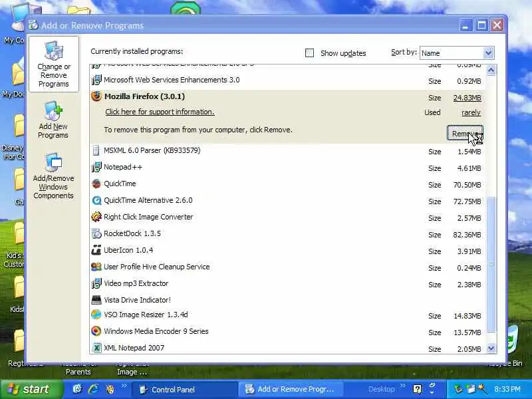Select UberIcon 1.0.4 entry

click(287, 251)
